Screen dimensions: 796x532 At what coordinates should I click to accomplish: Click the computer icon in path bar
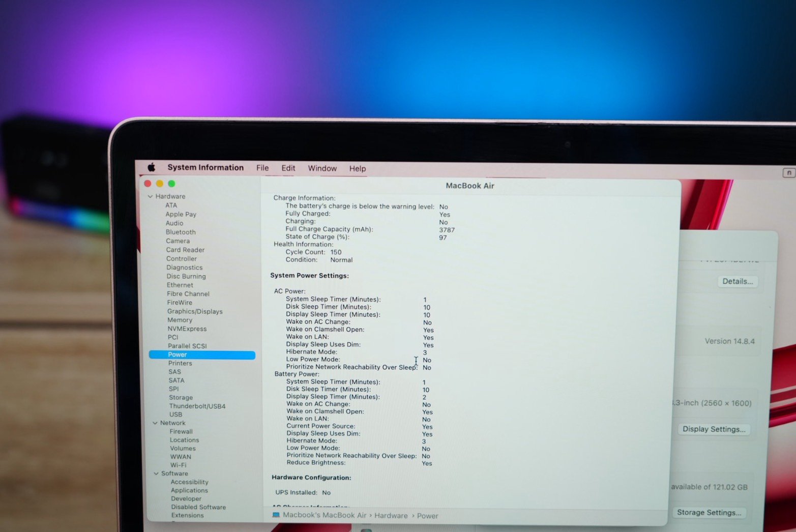[x=276, y=515]
